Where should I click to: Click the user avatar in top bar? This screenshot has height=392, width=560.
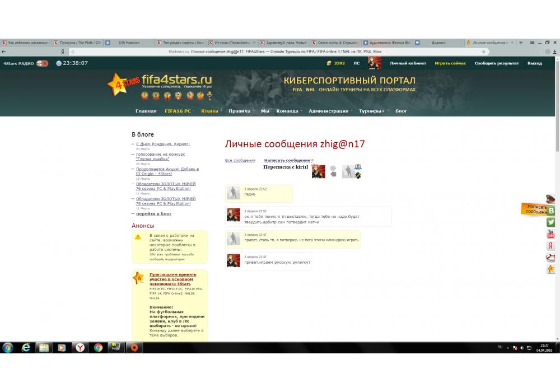pyautogui.click(x=374, y=63)
